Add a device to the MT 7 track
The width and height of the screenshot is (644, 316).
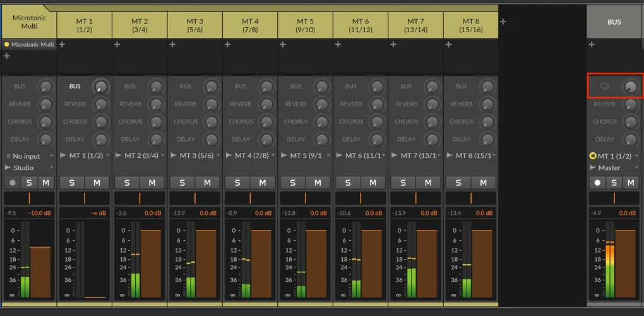393,44
